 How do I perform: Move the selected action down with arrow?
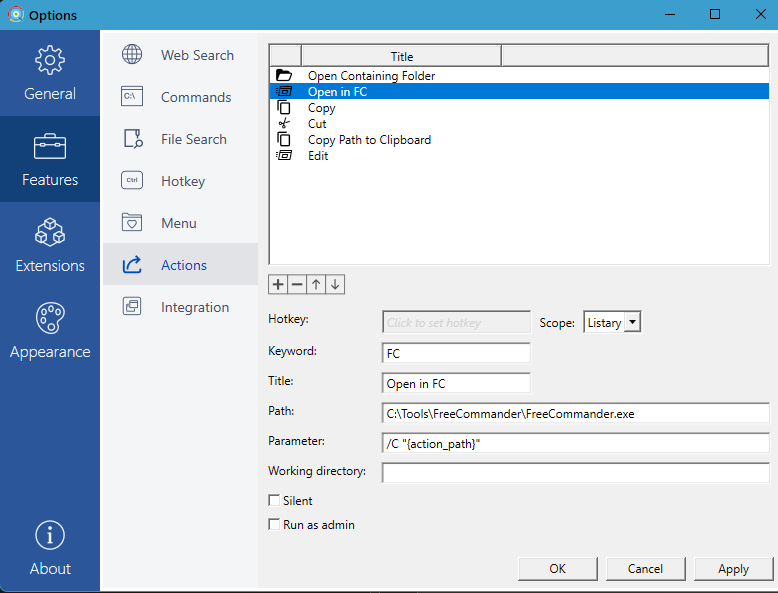click(x=335, y=285)
